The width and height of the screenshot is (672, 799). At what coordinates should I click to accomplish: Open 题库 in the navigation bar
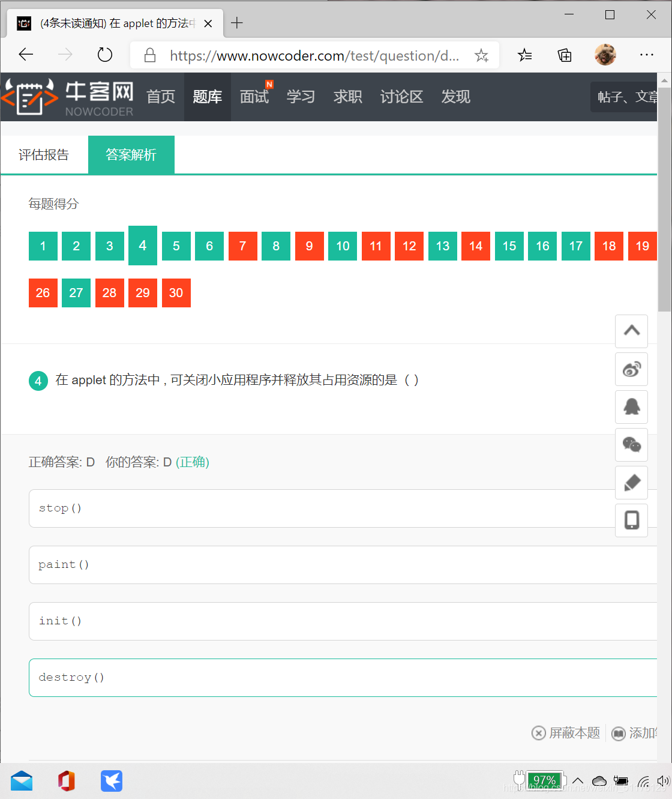(208, 97)
